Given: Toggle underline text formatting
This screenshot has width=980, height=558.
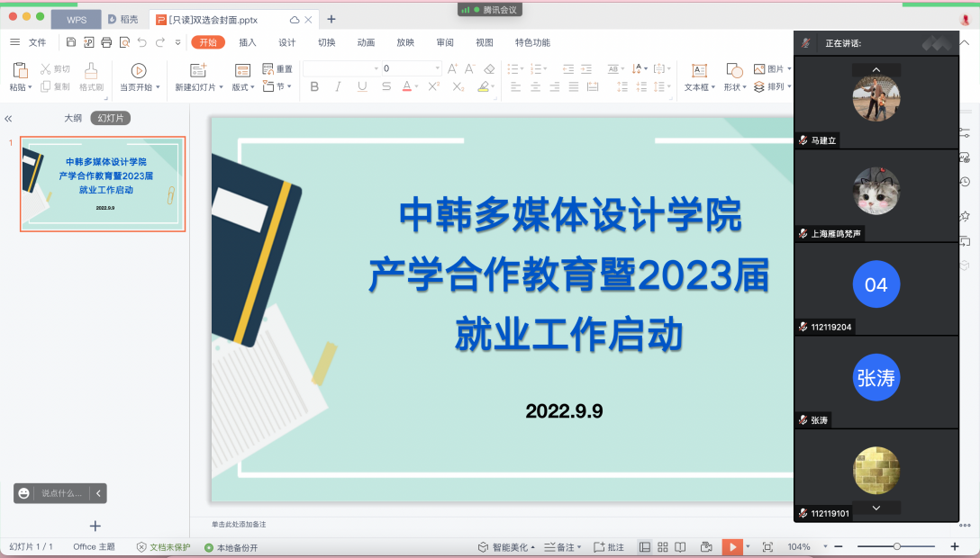Looking at the screenshot, I should (x=362, y=87).
